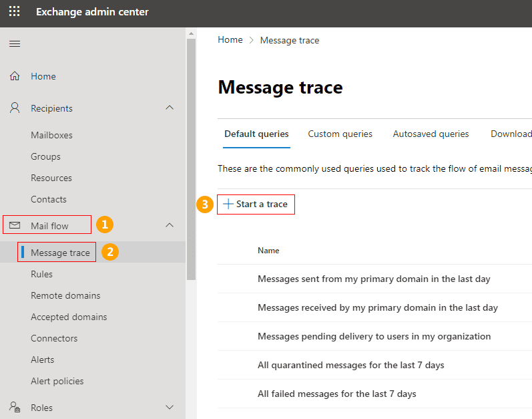The height and width of the screenshot is (419, 532).
Task: Open 'All quarantined messages for the last 7 days' query
Action: click(x=350, y=365)
